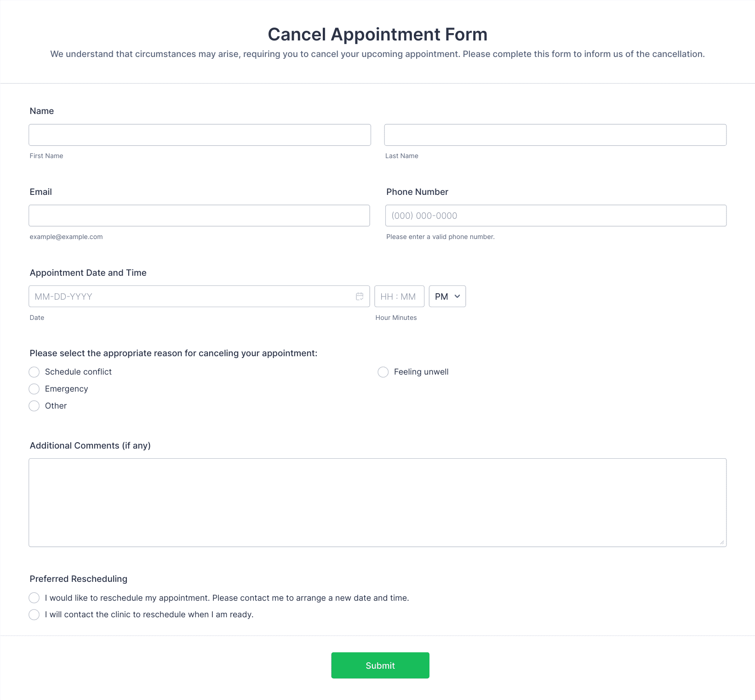
Task: Grab the comments box resize handle
Action: [x=722, y=542]
